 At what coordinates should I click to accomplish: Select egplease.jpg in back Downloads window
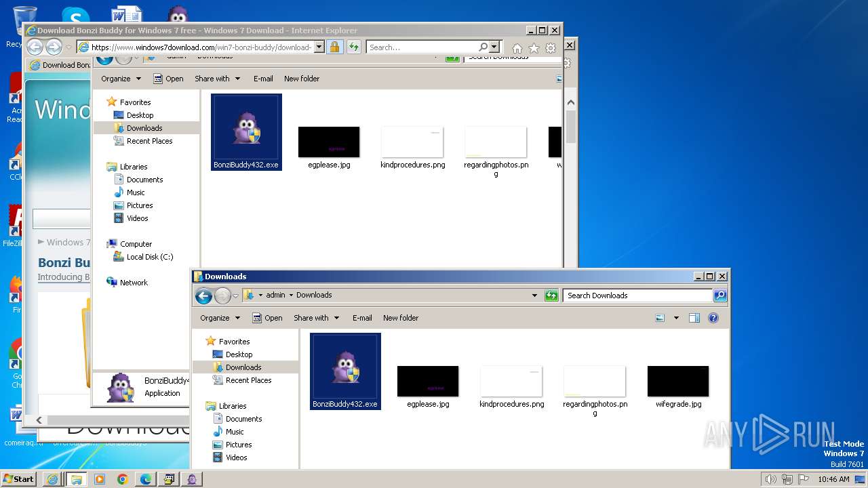coord(329,147)
